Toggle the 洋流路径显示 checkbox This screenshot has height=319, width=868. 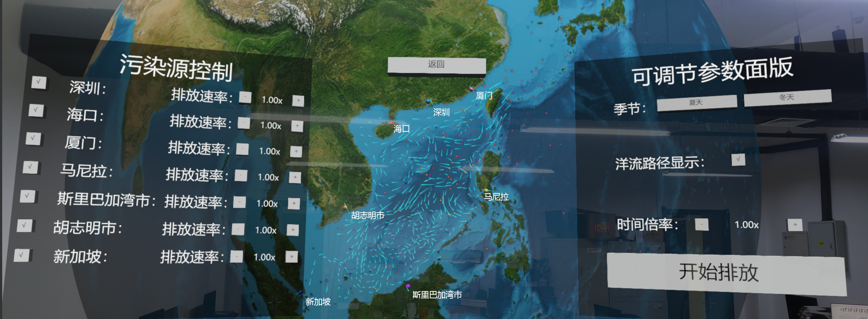click(738, 159)
